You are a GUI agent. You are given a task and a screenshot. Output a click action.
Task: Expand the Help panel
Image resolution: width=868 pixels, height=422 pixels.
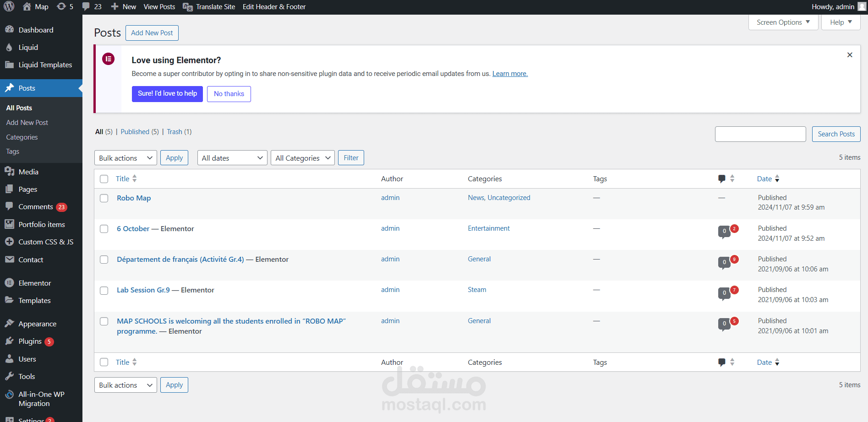pos(841,22)
